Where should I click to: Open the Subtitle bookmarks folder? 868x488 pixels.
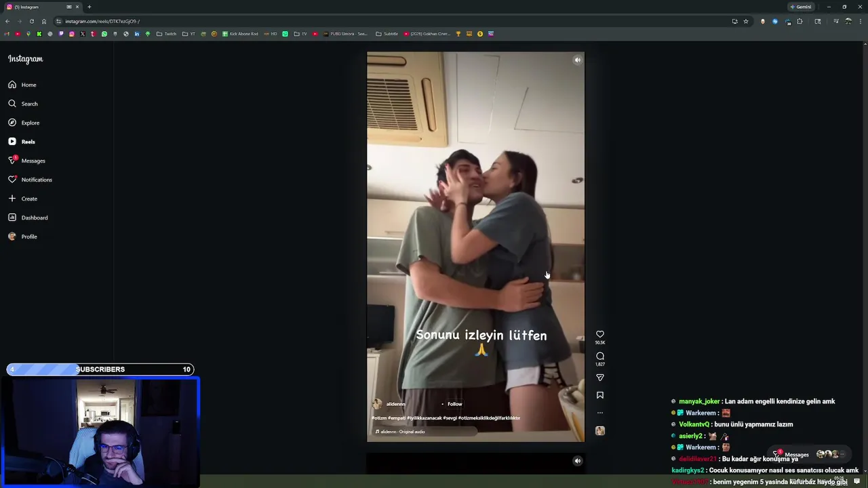(x=387, y=34)
